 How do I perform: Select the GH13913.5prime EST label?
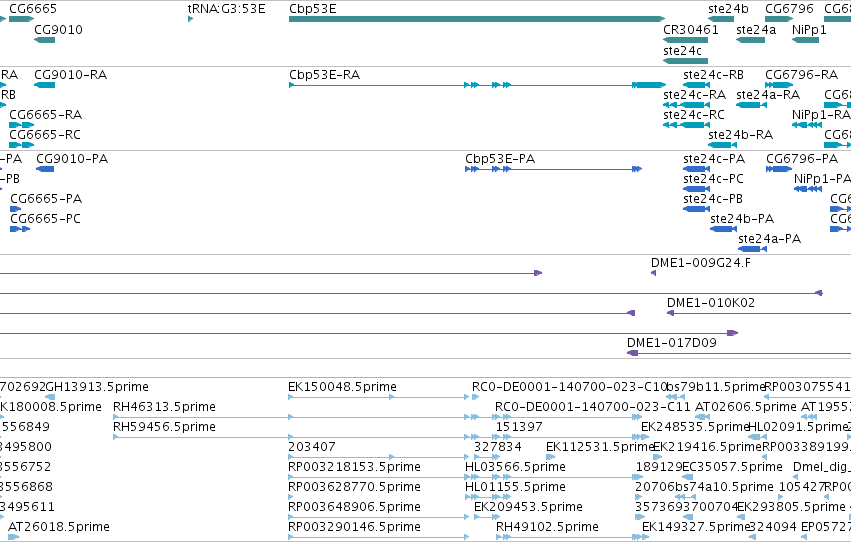(x=98, y=387)
